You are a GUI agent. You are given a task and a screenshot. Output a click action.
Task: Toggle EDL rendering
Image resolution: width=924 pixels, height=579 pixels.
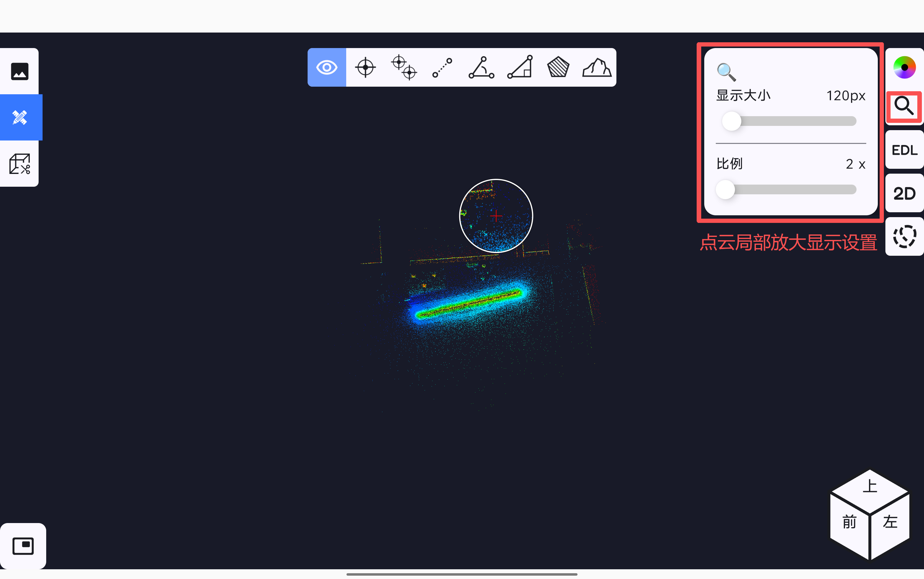click(904, 150)
